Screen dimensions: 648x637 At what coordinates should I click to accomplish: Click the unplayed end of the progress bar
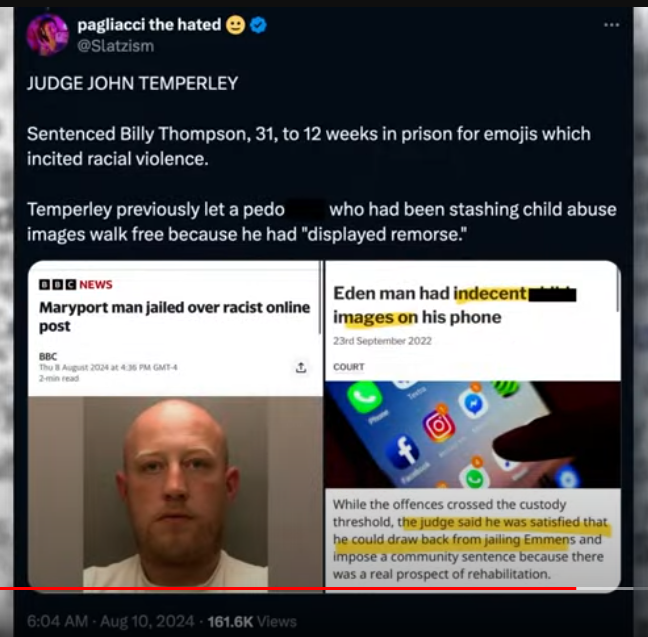click(x=612, y=588)
